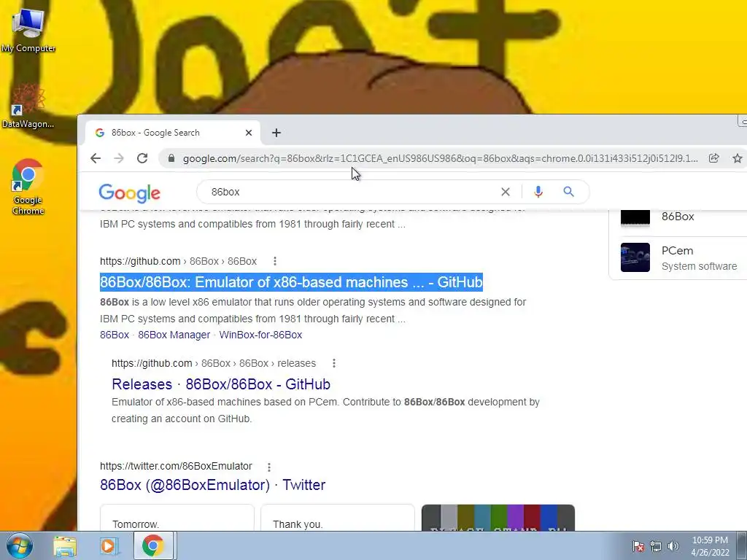Click the github.com › 86Box › 86Box breadcrumb
The height and width of the screenshot is (560, 747).
pos(178,261)
